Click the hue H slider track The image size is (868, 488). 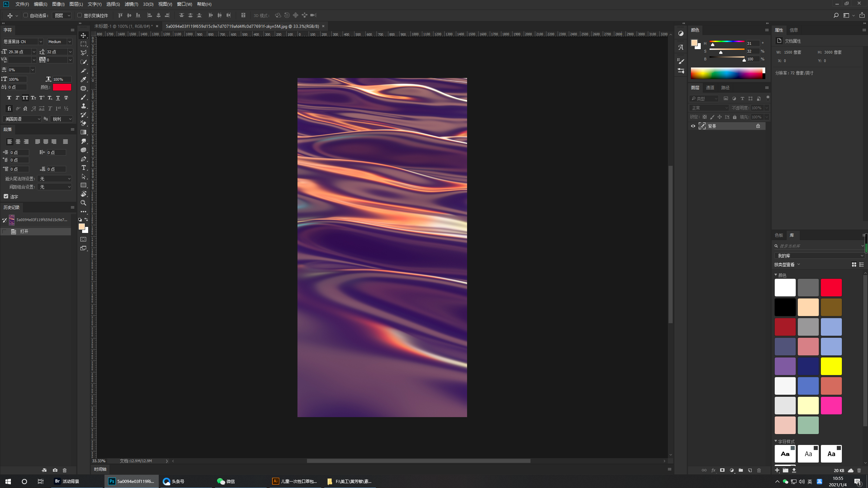tap(727, 41)
